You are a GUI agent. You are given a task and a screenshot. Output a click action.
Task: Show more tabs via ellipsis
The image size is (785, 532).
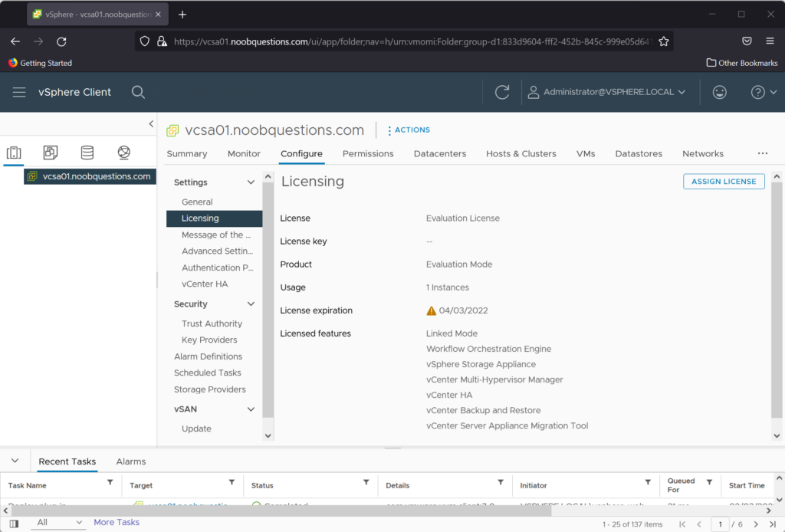tap(763, 153)
